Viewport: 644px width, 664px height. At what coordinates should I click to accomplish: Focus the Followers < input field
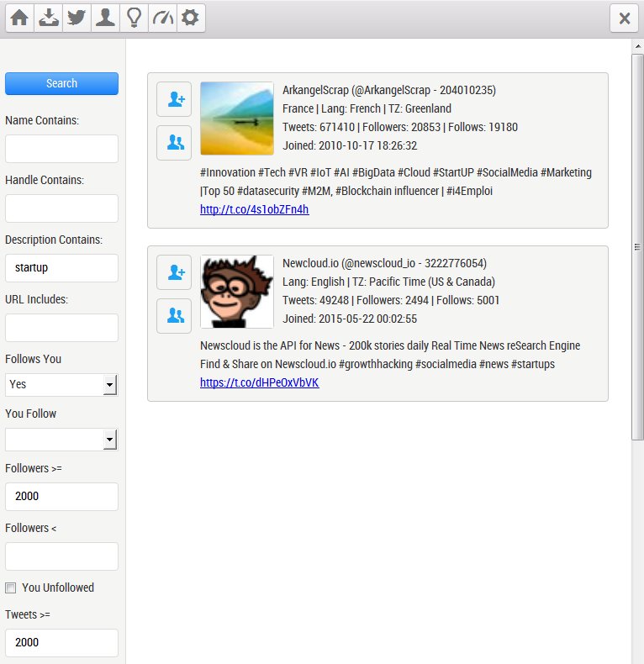coord(62,556)
